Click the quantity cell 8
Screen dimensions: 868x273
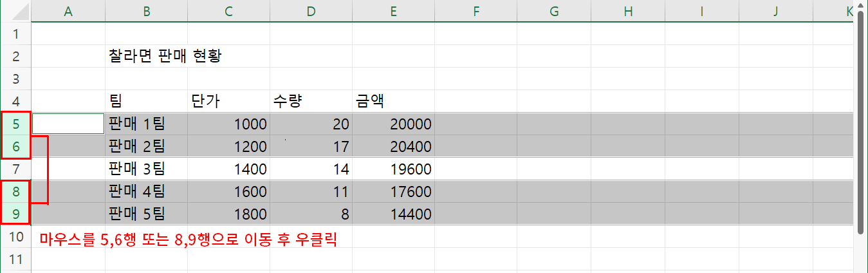tap(311, 214)
